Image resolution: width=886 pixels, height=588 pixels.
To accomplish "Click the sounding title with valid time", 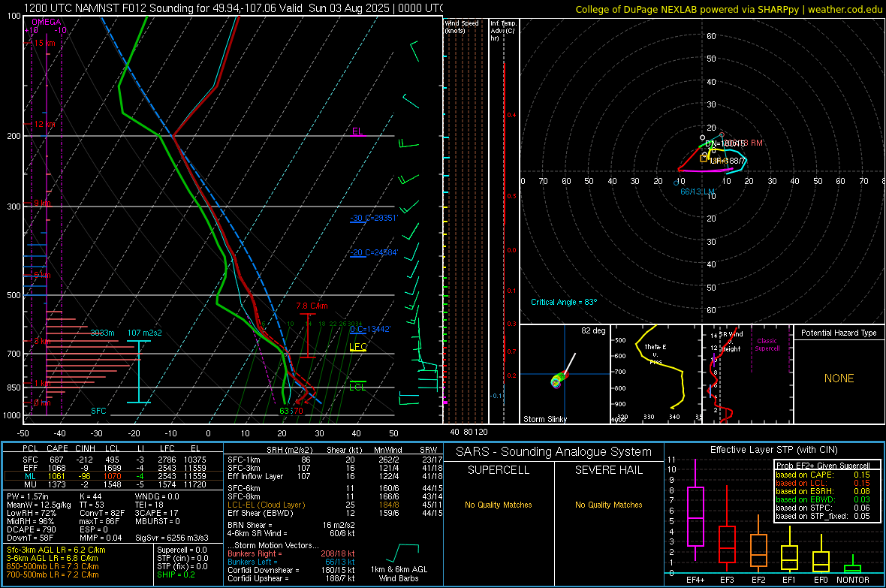I will tap(234, 8).
